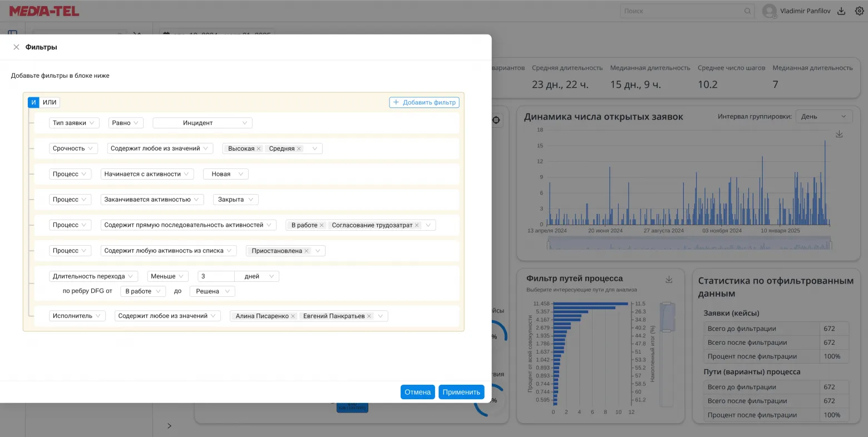Open the Равно condition dropdown
The image size is (868, 437).
125,122
